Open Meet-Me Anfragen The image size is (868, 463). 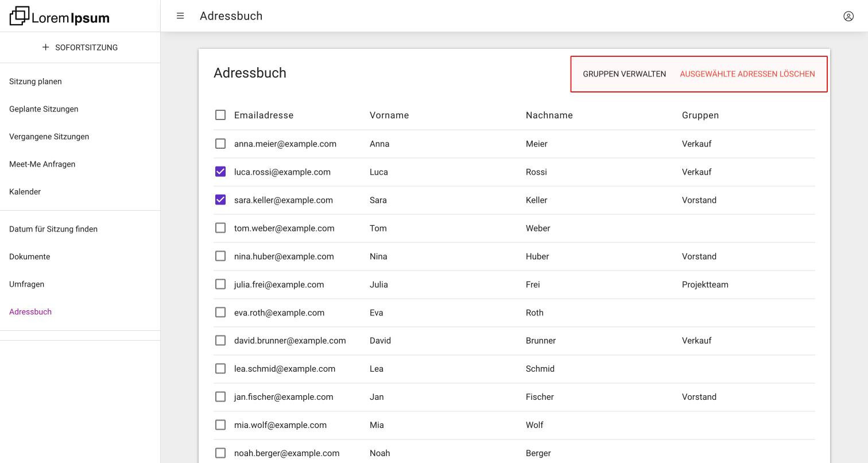[x=42, y=164]
